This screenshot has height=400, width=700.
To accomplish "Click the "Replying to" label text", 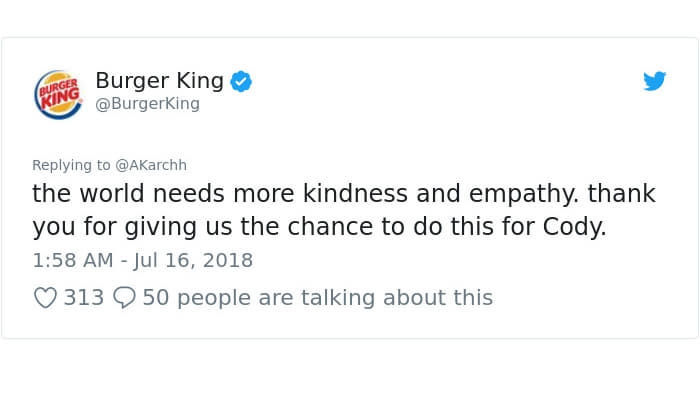I will tap(71, 165).
